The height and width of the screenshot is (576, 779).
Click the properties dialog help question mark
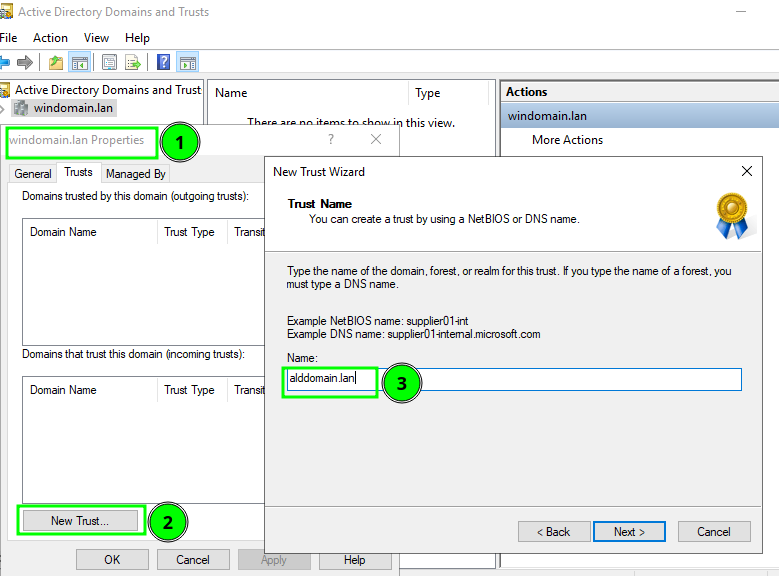pos(331,139)
